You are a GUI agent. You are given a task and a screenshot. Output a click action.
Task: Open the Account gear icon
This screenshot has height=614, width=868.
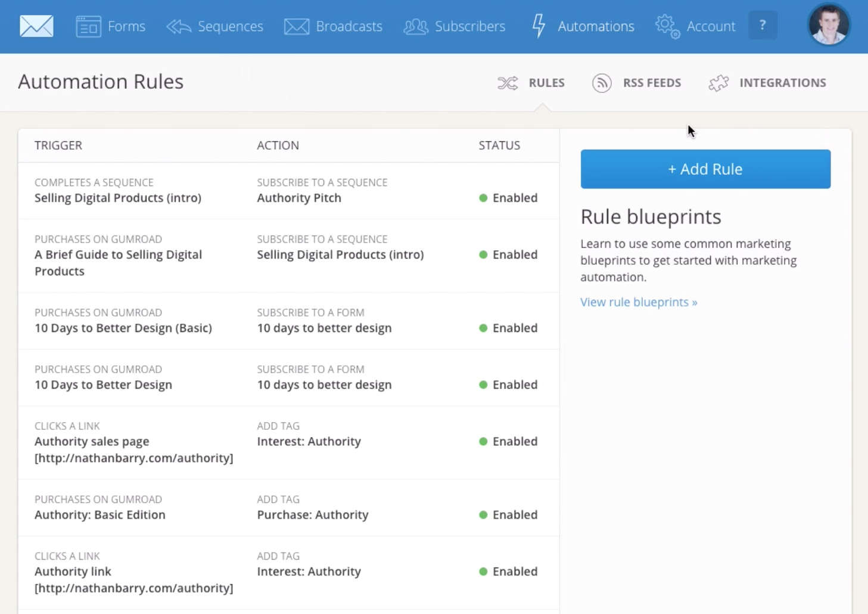[x=667, y=26]
